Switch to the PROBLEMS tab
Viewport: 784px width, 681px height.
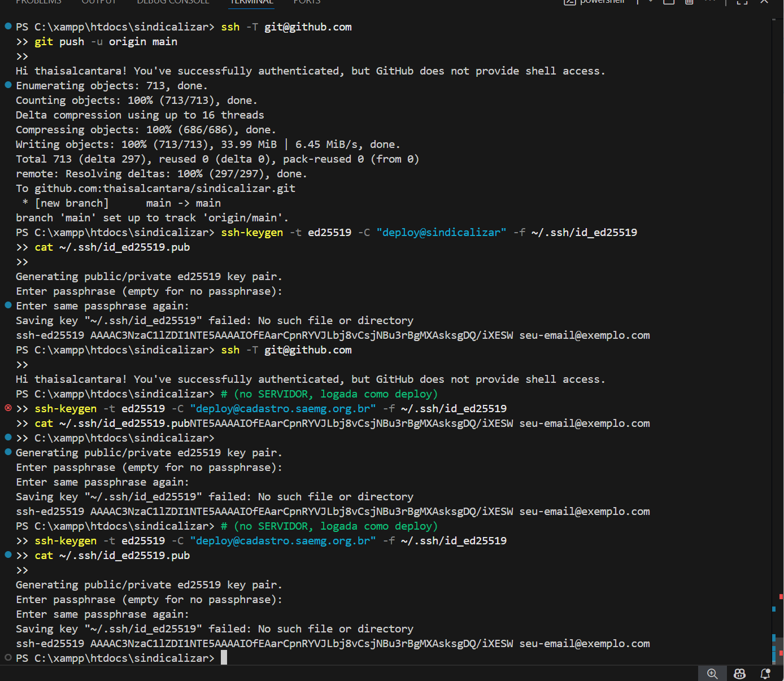[x=38, y=2]
